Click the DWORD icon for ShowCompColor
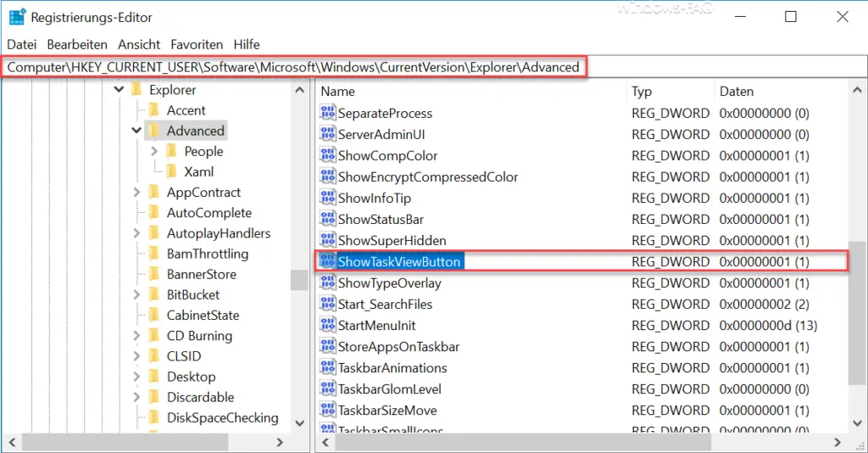 327,155
